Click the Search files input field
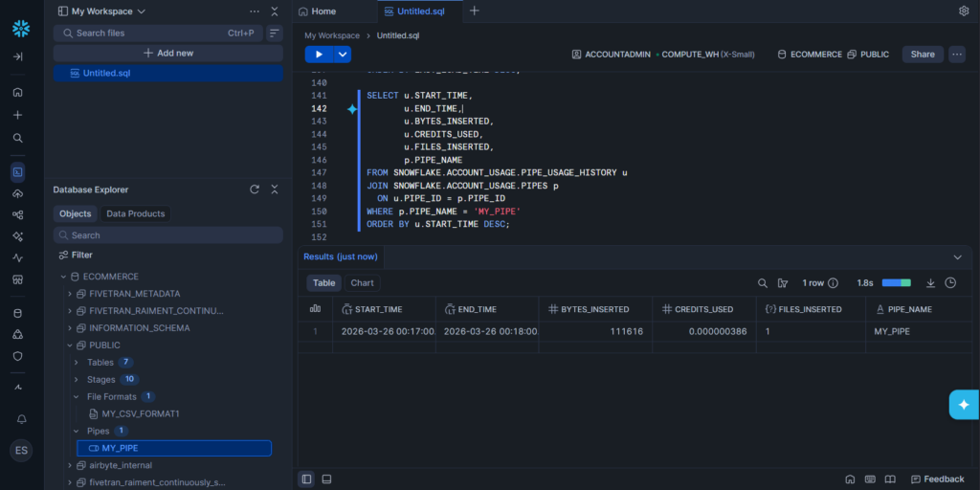 (158, 33)
